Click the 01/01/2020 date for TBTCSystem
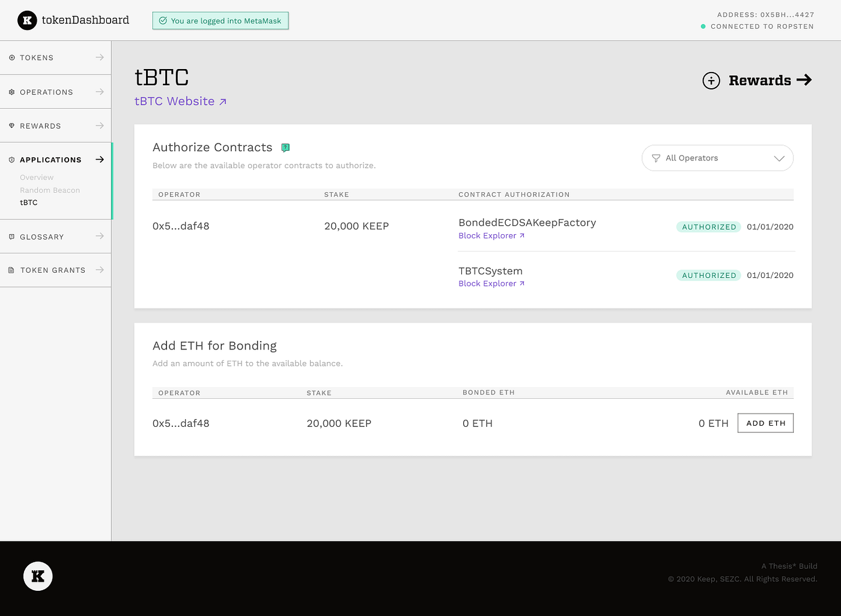This screenshot has height=616, width=841. tap(770, 276)
